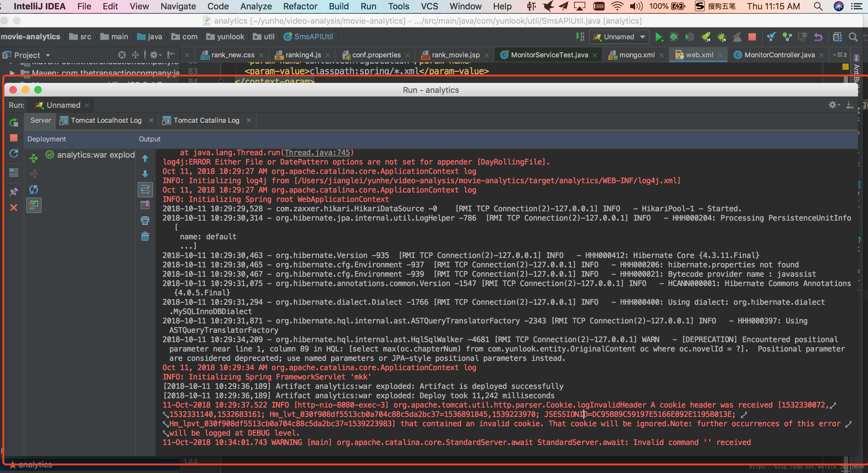Open Notification Center list icon

856,6
